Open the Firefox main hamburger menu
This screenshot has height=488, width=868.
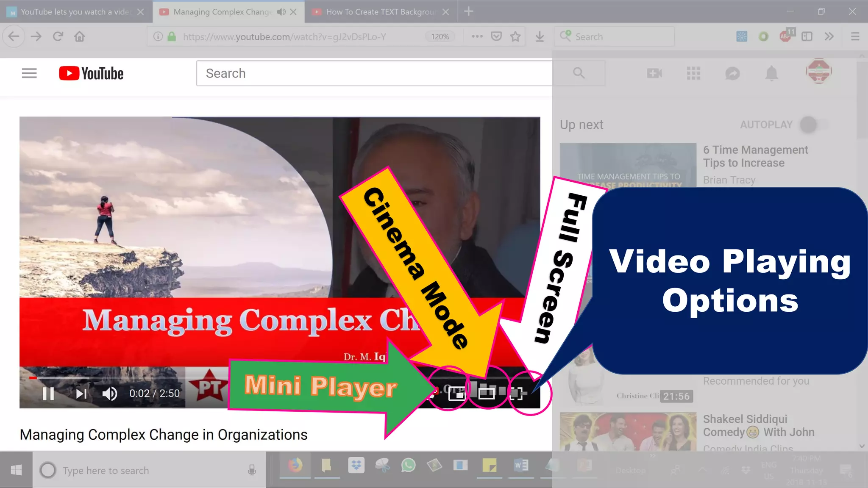click(855, 36)
